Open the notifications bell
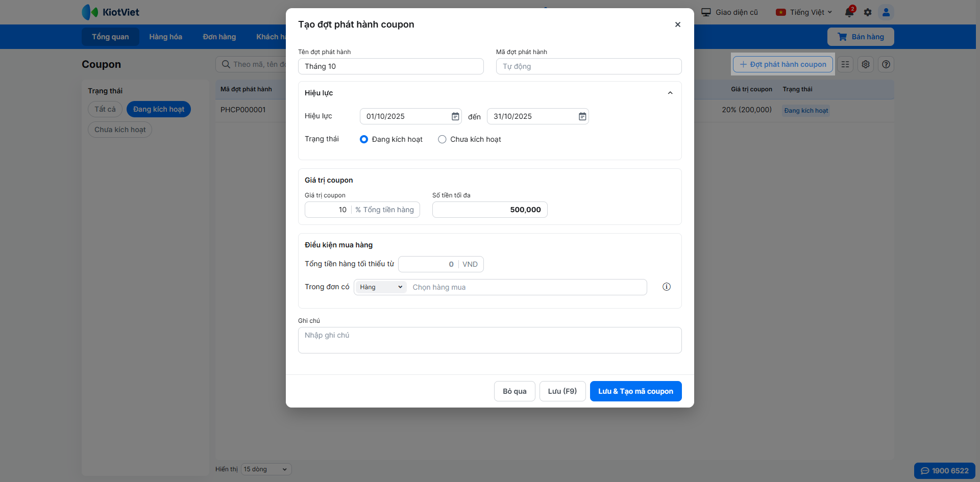The width and height of the screenshot is (980, 482). [x=849, y=12]
